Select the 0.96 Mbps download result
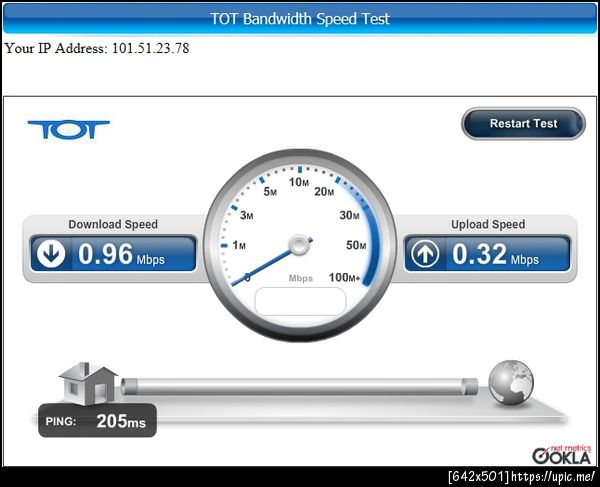600x487 pixels. 121,254
